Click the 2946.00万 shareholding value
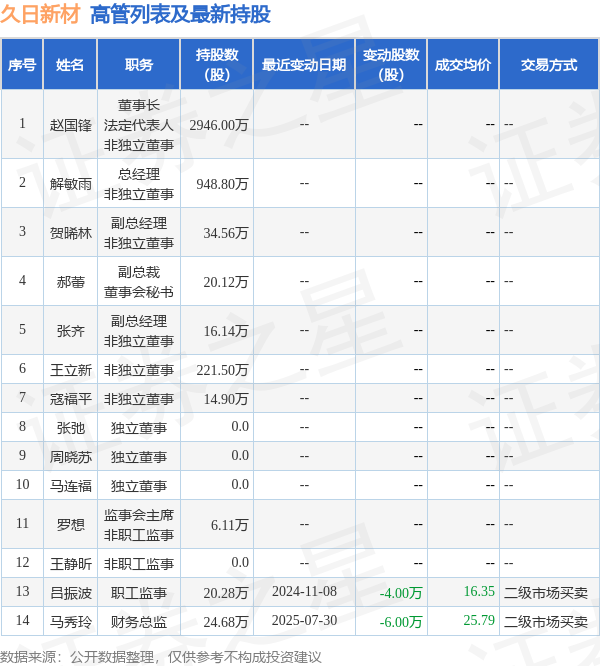This screenshot has height=666, width=600. [219, 125]
